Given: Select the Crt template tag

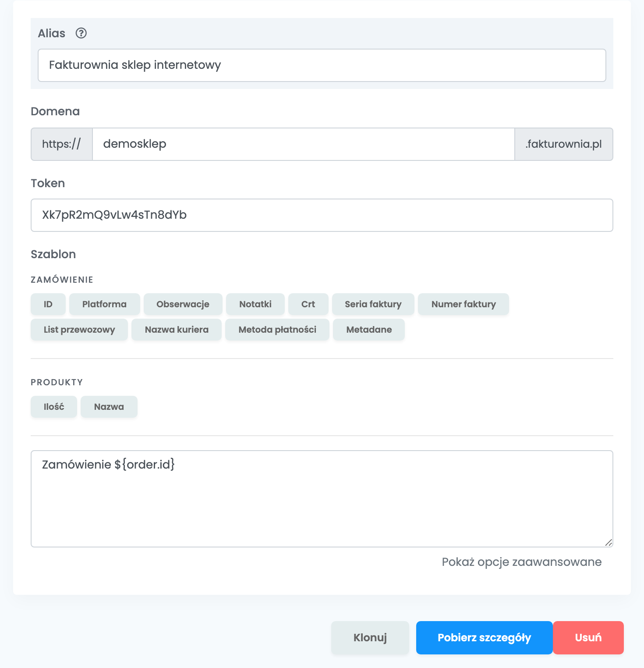Looking at the screenshot, I should pos(308,304).
